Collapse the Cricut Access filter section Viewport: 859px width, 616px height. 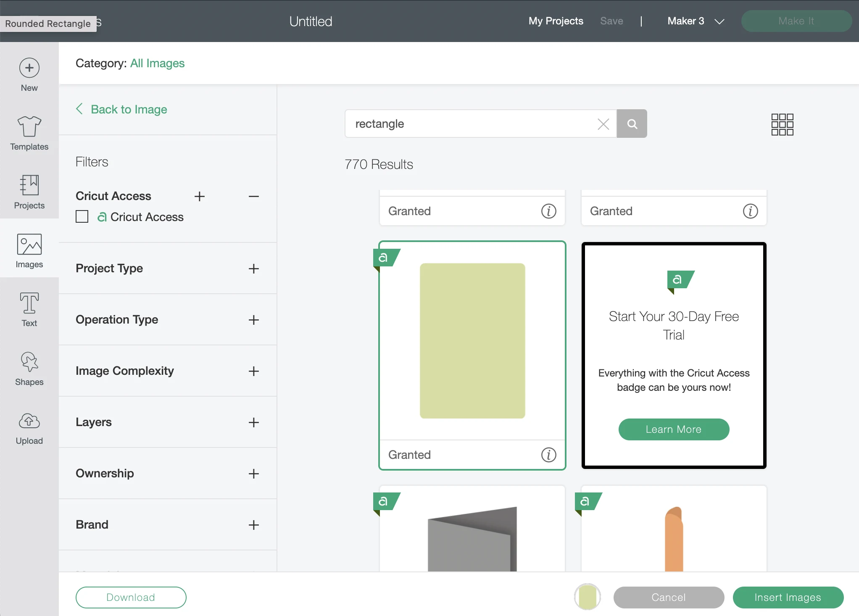coord(254,196)
